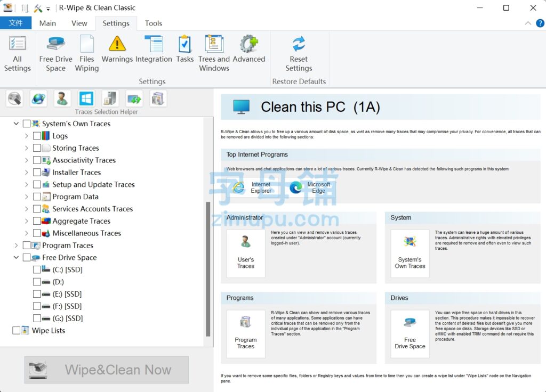Viewport: 546px width, 392px height.
Task: Select the (E:) [SSD] drive item
Action: click(67, 294)
